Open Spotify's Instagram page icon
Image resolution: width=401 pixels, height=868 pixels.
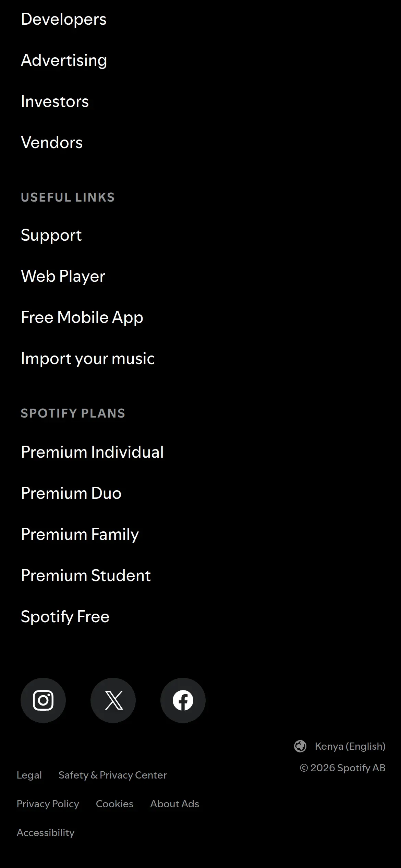43,700
